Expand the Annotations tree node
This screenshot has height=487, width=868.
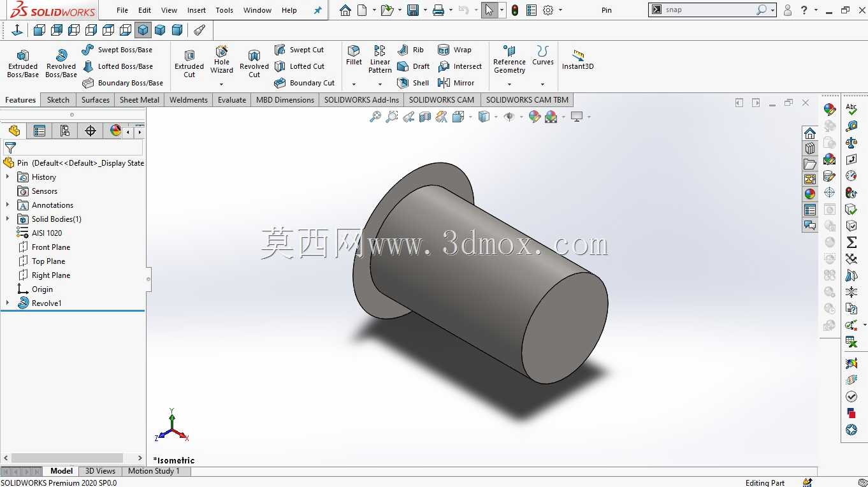point(8,205)
